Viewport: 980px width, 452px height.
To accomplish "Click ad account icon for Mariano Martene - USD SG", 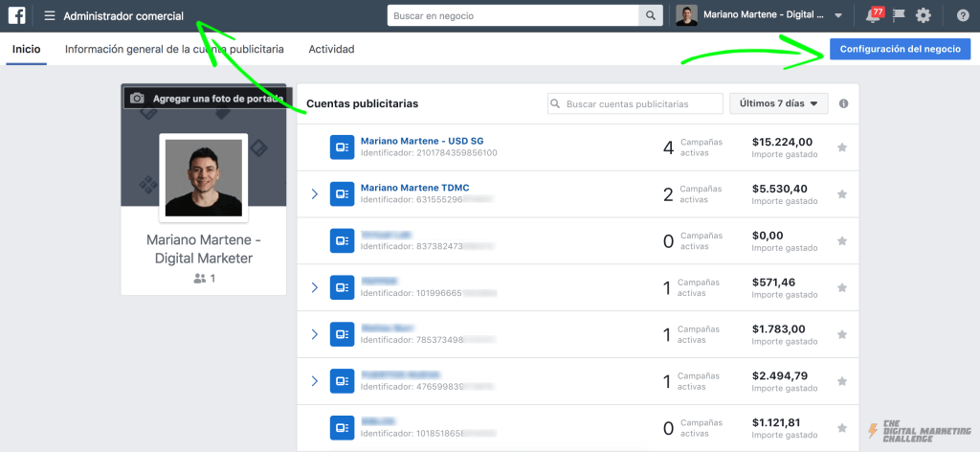I will point(342,147).
